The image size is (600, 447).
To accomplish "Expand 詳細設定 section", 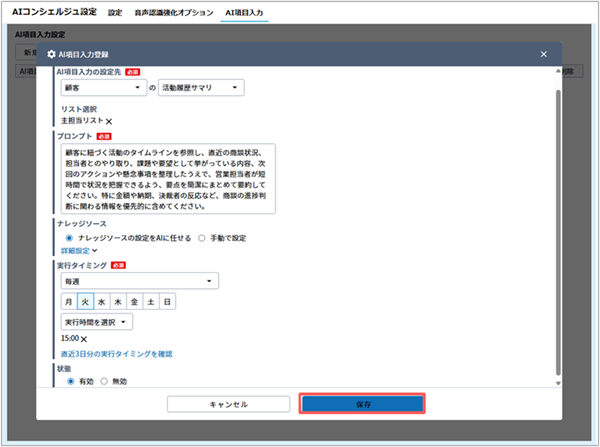I will pyautogui.click(x=79, y=251).
